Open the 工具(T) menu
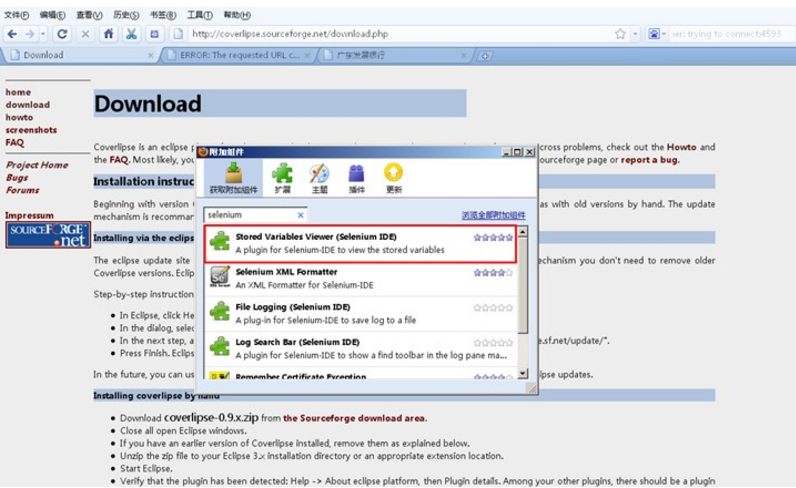 (x=200, y=15)
